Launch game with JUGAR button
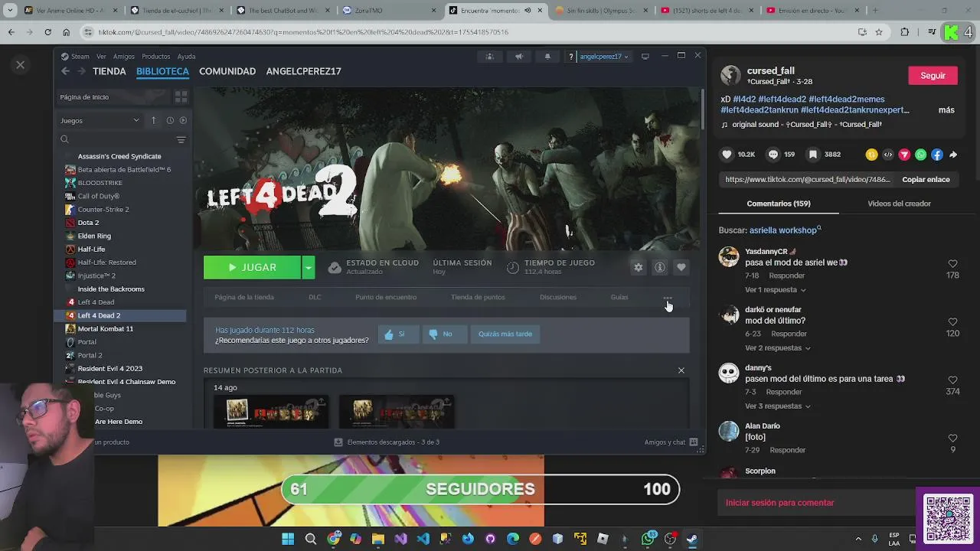 (253, 267)
